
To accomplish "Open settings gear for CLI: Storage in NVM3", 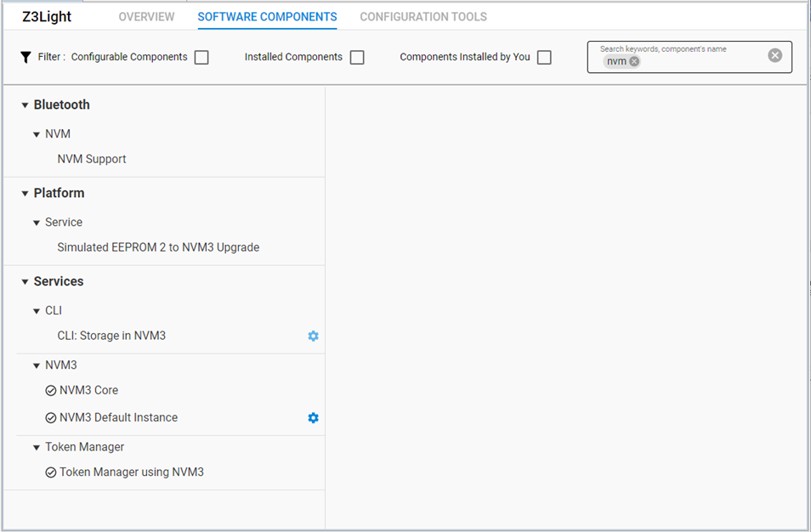I will point(313,336).
